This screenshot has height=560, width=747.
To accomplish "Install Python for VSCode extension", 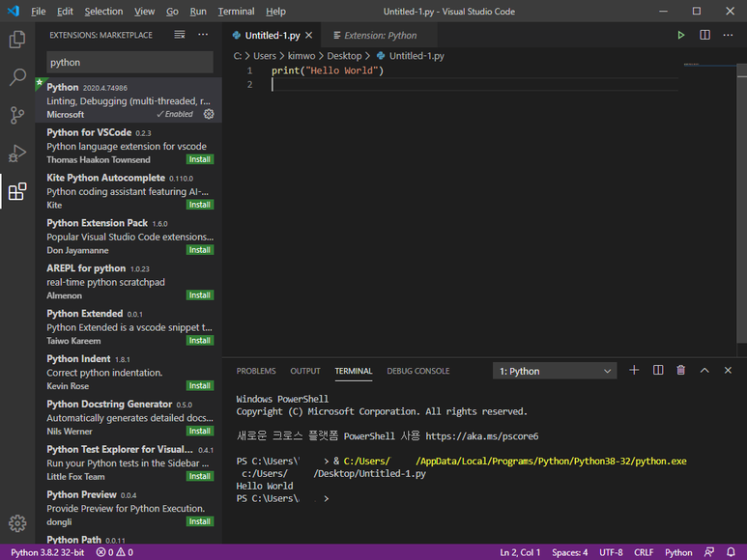I will (200, 159).
